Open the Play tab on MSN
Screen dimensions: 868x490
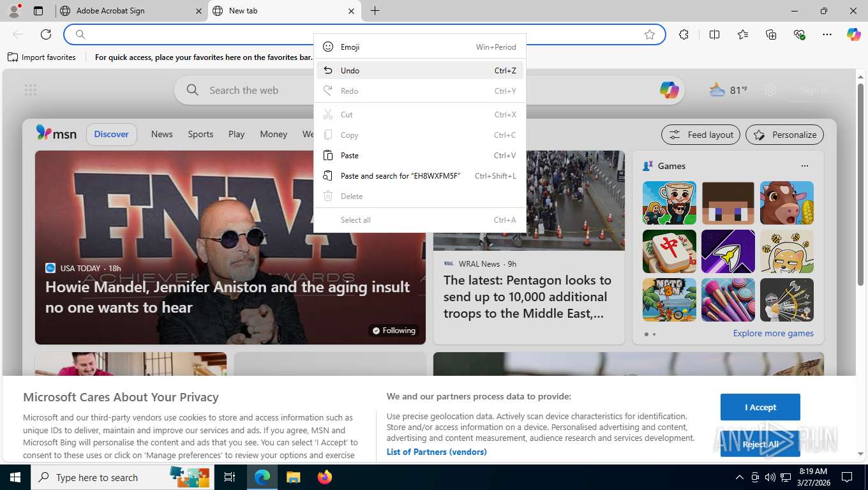click(x=237, y=134)
